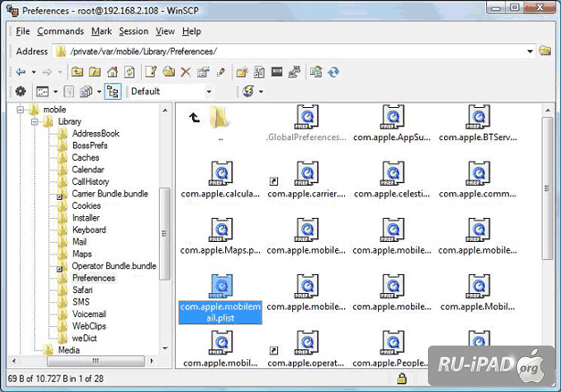The width and height of the screenshot is (561, 392).
Task: Select com.apple.carrier.... file
Action: click(x=306, y=179)
